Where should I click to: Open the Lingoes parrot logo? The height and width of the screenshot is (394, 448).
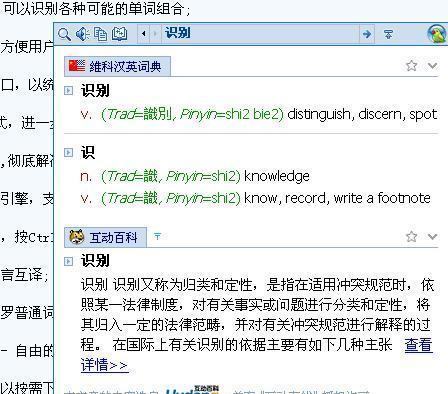pyautogui.click(x=437, y=33)
